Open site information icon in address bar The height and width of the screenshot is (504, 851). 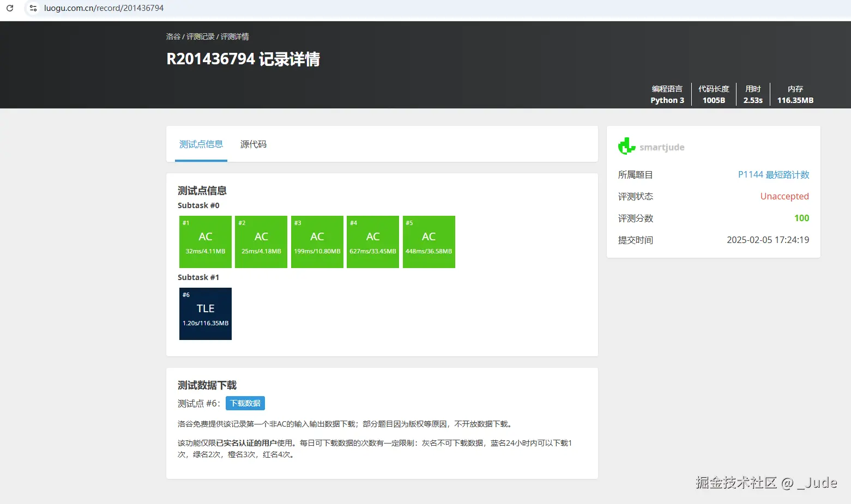coord(33,8)
